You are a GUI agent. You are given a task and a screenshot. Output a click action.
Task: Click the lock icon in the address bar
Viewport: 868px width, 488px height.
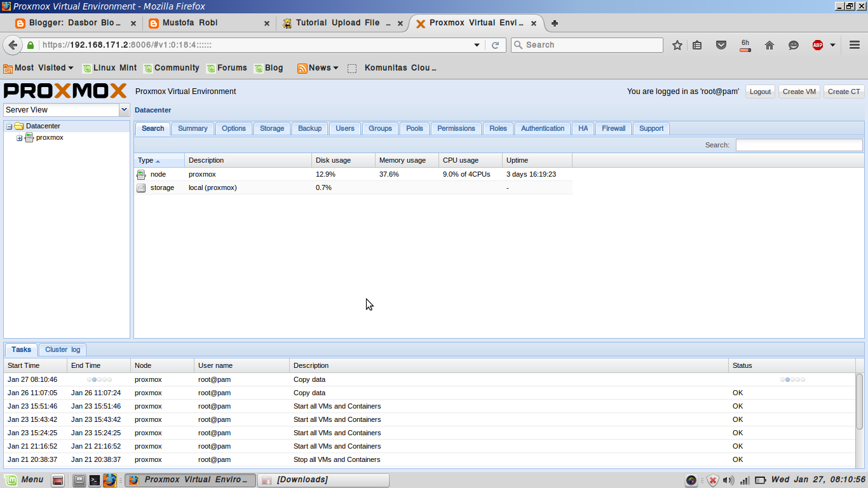(x=31, y=45)
